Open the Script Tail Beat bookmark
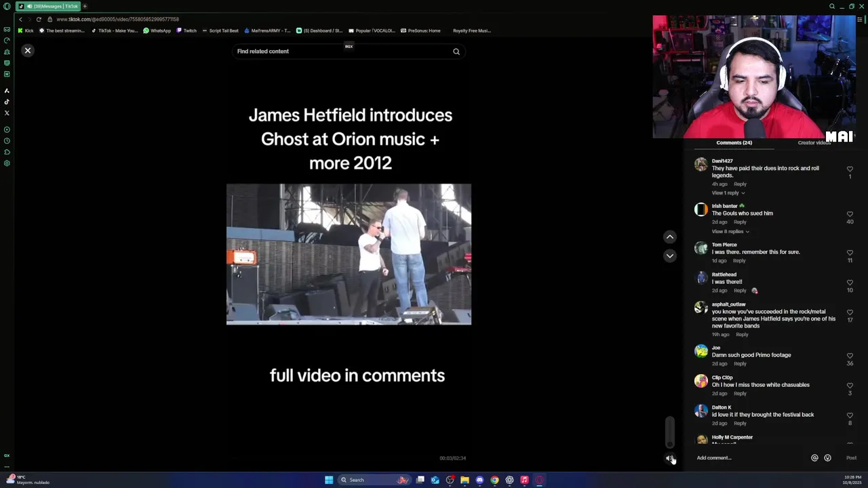Screen dimensions: 868x488 [x=220, y=30]
